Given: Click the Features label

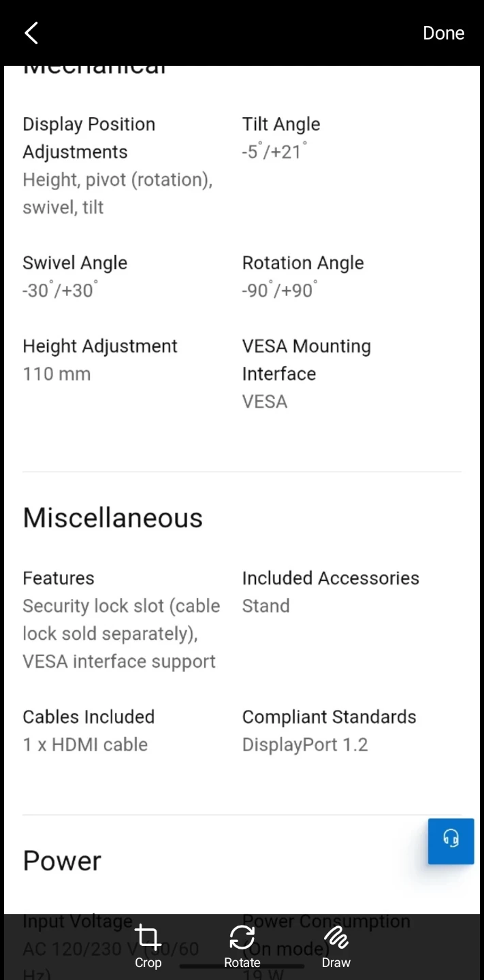Looking at the screenshot, I should [x=59, y=578].
